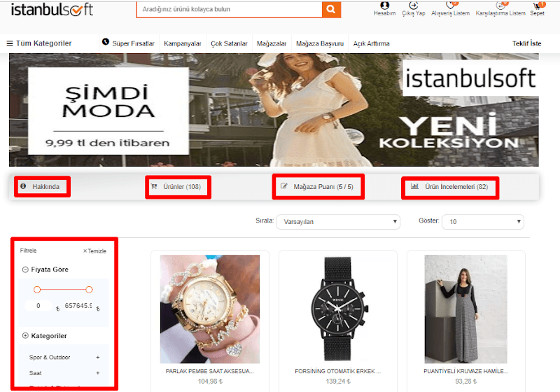
Task: Open the pink watch bracelet product image
Action: tap(210, 309)
